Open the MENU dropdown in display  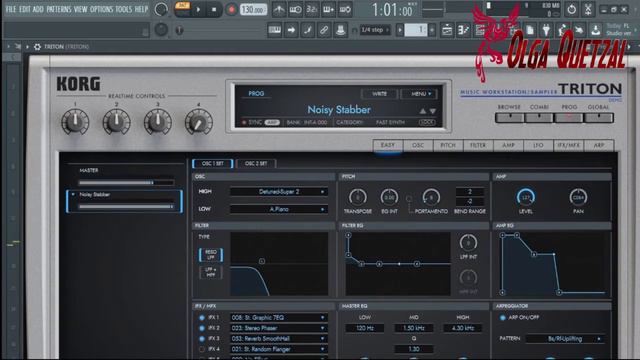(x=420, y=94)
